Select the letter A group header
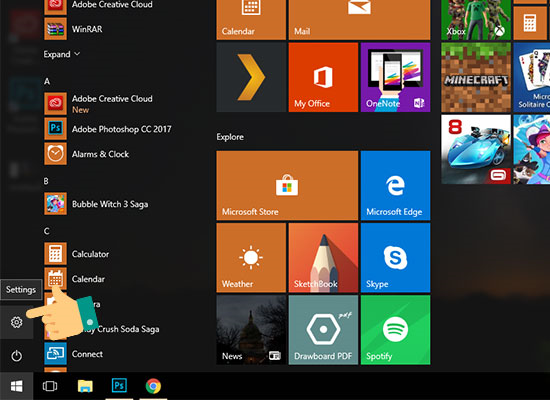This screenshot has height=400, width=550. click(x=47, y=81)
